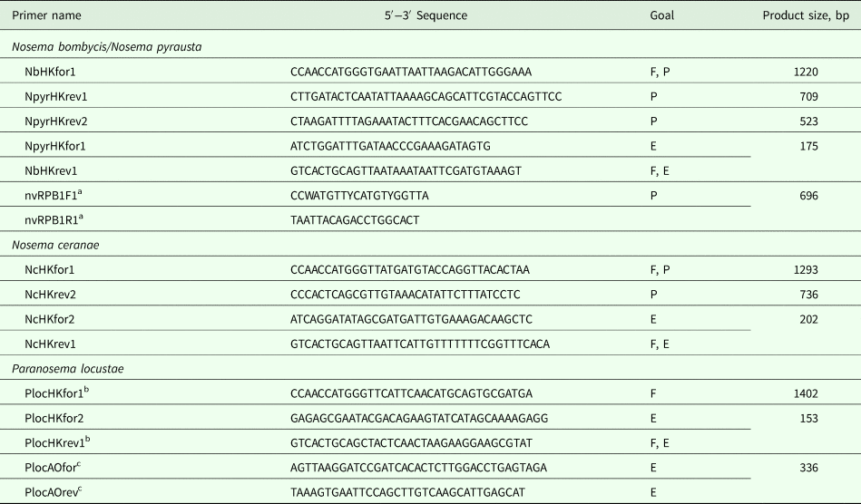Click the 'Product size, bp' header

tap(805, 16)
